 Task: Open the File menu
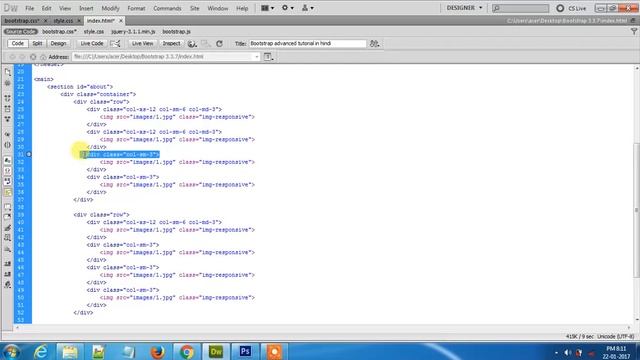pos(30,8)
